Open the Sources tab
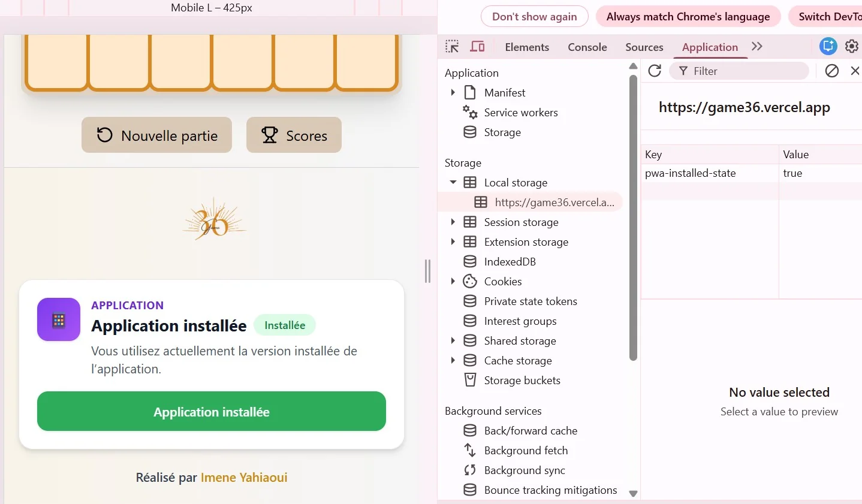This screenshot has height=504, width=862. pyautogui.click(x=644, y=47)
